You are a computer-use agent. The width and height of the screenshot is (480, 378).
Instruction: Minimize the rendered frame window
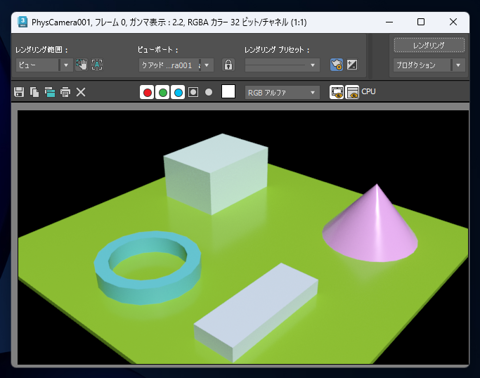[x=389, y=22]
